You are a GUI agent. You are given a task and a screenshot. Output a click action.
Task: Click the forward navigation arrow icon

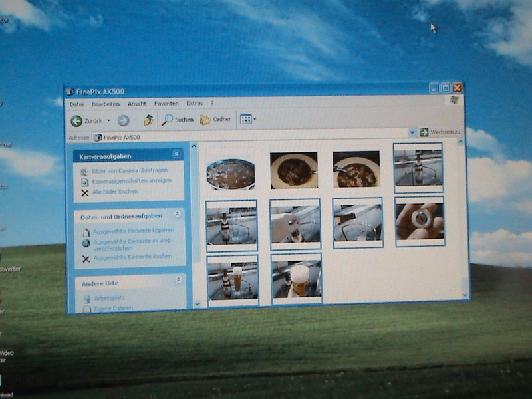point(124,120)
